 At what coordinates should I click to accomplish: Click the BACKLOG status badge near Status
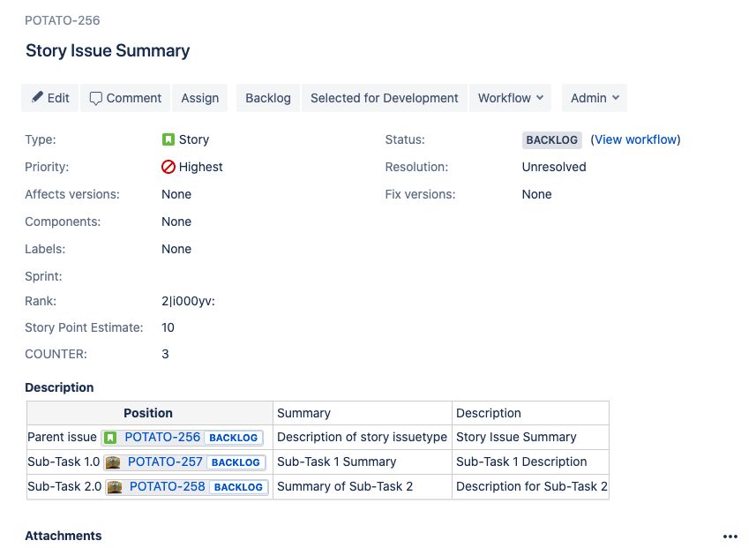tap(551, 140)
